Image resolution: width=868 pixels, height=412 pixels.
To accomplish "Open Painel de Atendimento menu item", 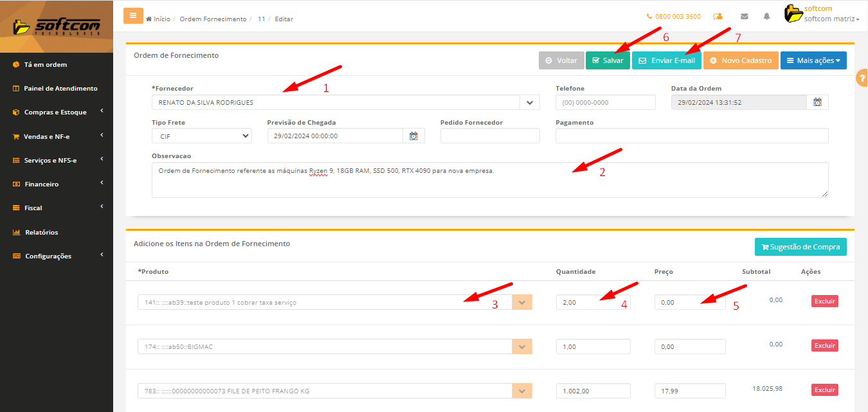I will tap(60, 88).
